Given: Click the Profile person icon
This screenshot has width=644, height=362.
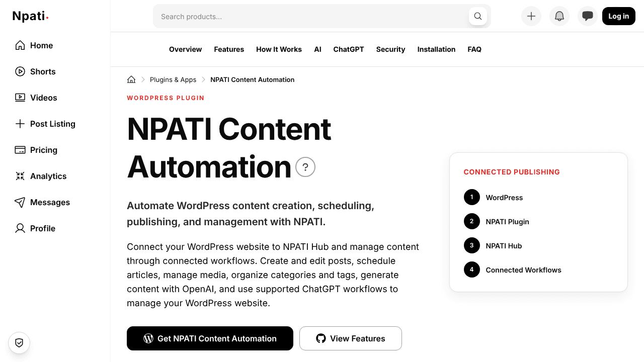Looking at the screenshot, I should [20, 228].
